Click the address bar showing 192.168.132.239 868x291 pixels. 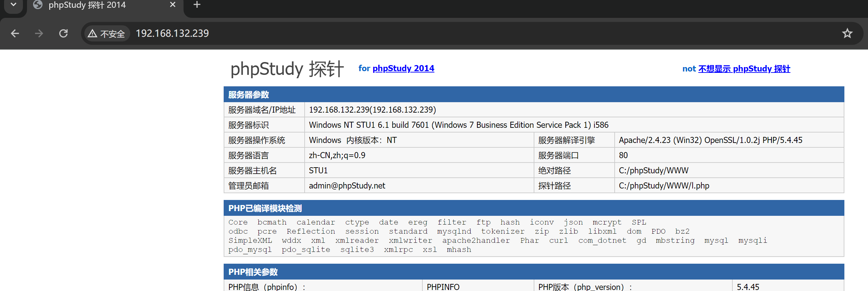click(472, 33)
